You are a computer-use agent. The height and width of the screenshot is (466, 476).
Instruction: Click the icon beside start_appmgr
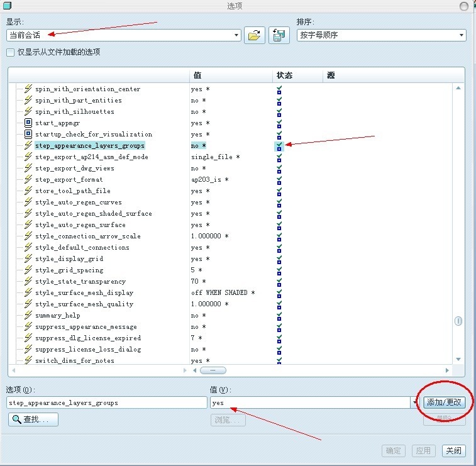28,123
